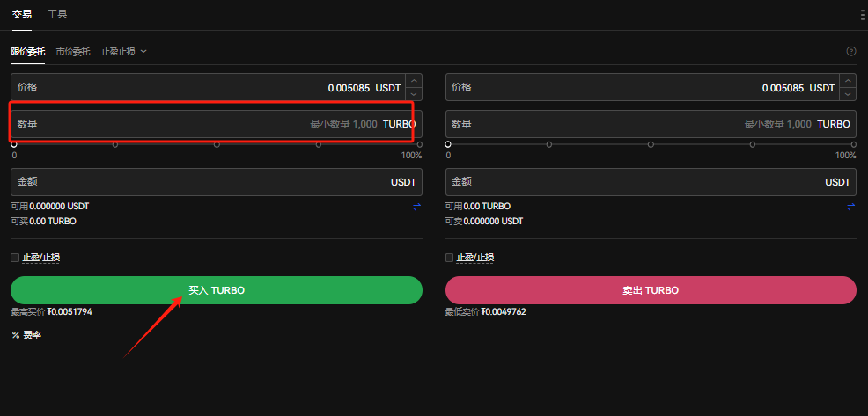Switch to the 工具 tab

[57, 15]
